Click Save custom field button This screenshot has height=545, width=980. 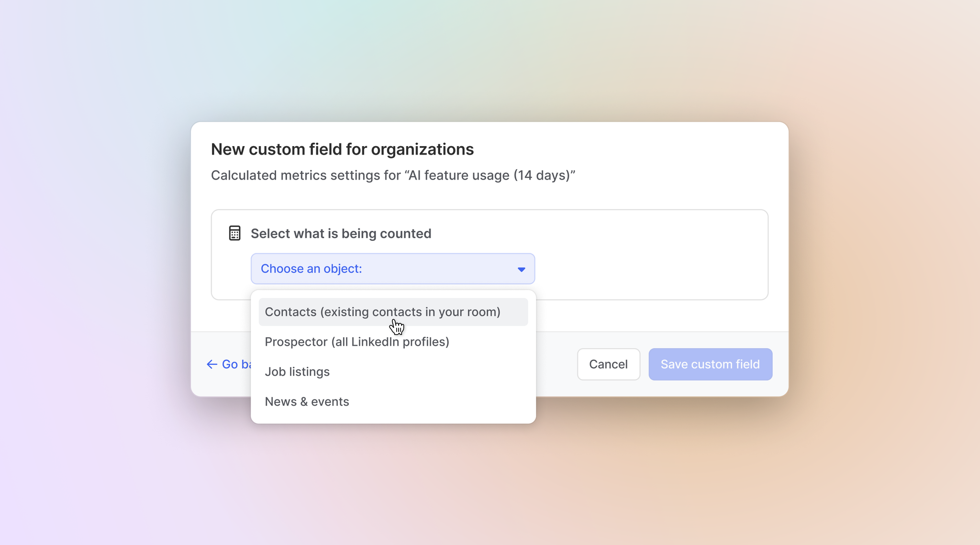click(x=710, y=364)
